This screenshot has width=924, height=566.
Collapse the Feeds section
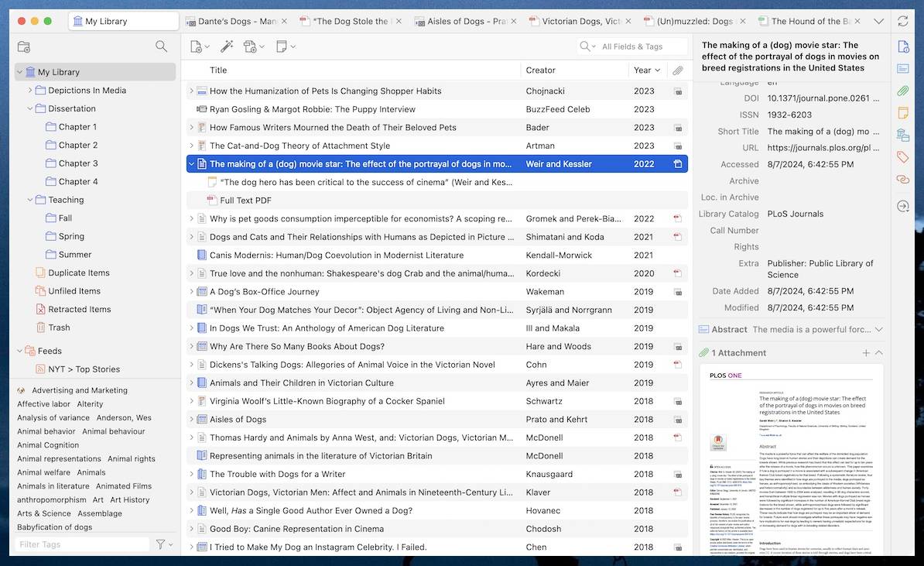click(20, 351)
